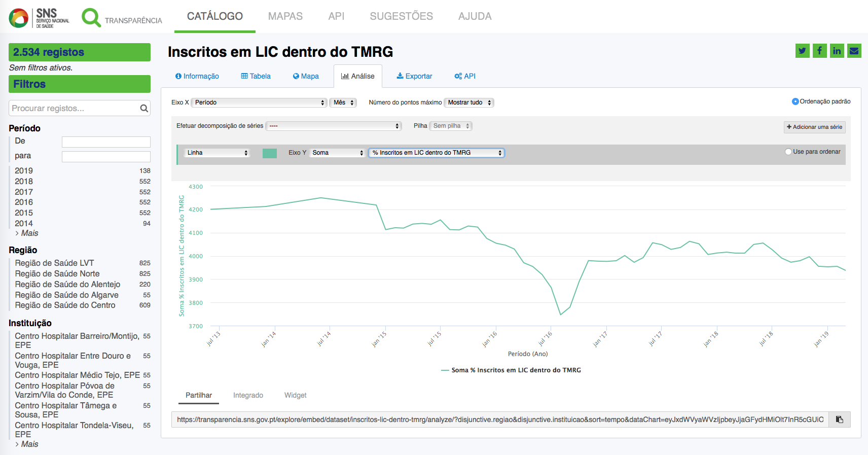Click the 2.534 registos counter banner
The height and width of the screenshot is (455, 868).
[80, 52]
